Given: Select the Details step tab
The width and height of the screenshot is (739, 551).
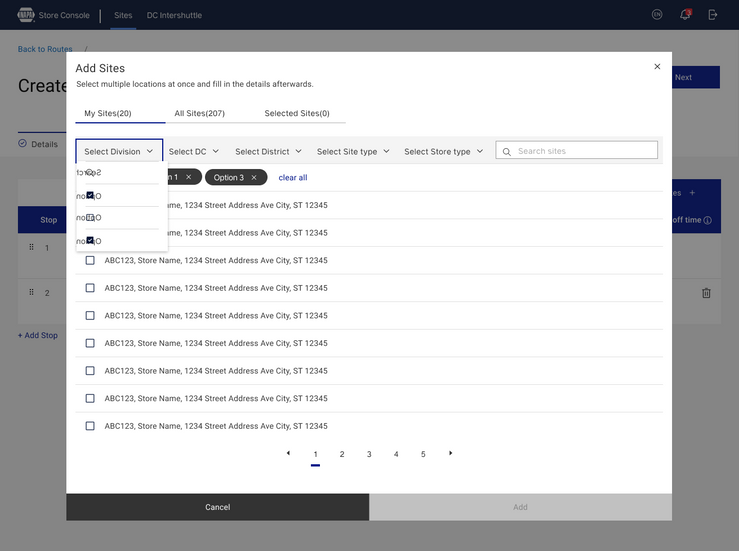Looking at the screenshot, I should coord(38,144).
